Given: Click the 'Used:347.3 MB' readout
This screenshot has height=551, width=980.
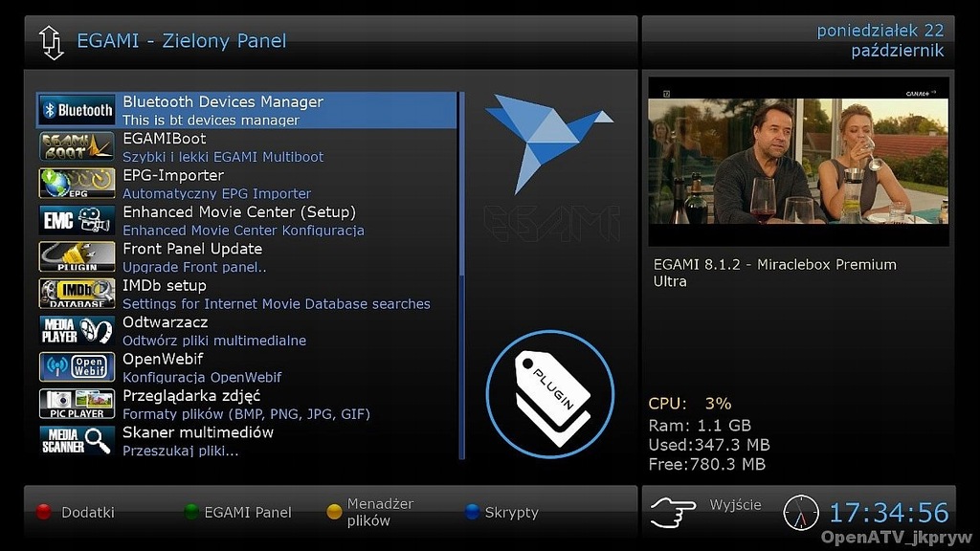Looking at the screenshot, I should pos(709,445).
